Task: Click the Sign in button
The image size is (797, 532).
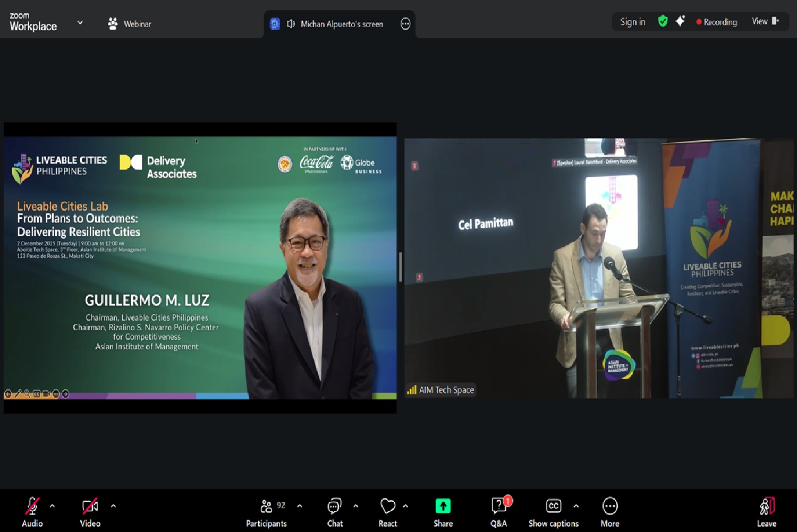Action: [x=632, y=22]
